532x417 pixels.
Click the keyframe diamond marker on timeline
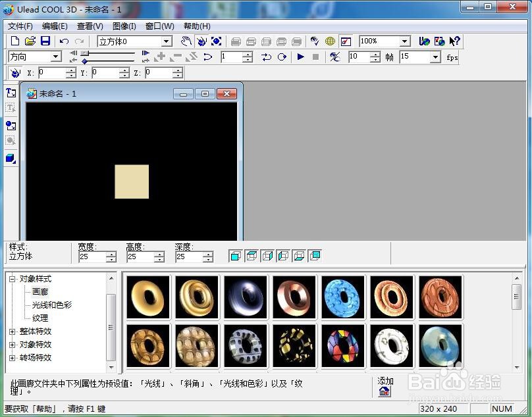84,61
